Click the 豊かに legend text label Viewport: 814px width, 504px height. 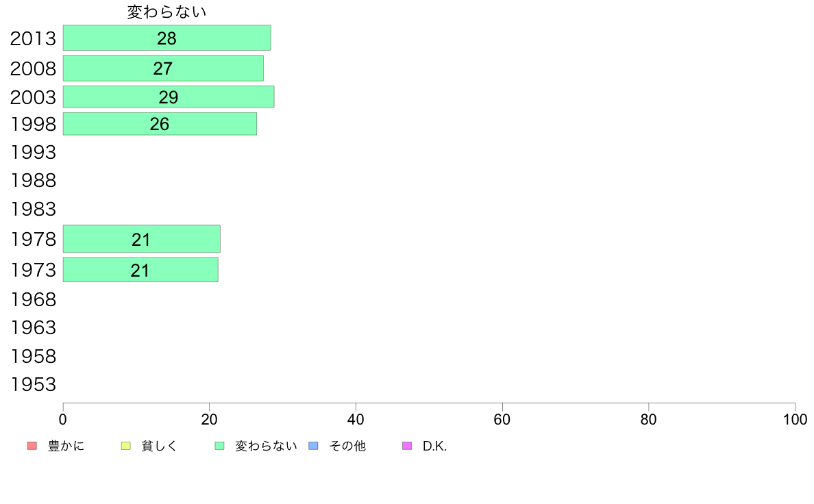[x=66, y=446]
